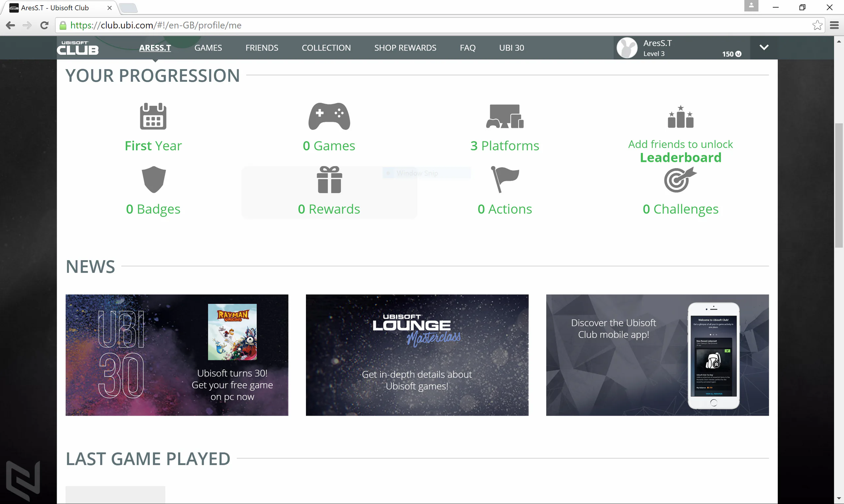The width and height of the screenshot is (844, 504).
Task: Click the address bar URL field
Action: coord(440,25)
